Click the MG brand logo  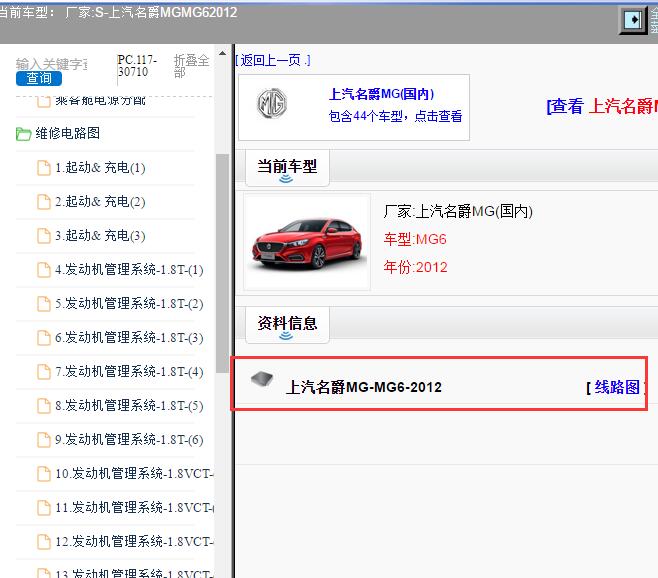(272, 103)
